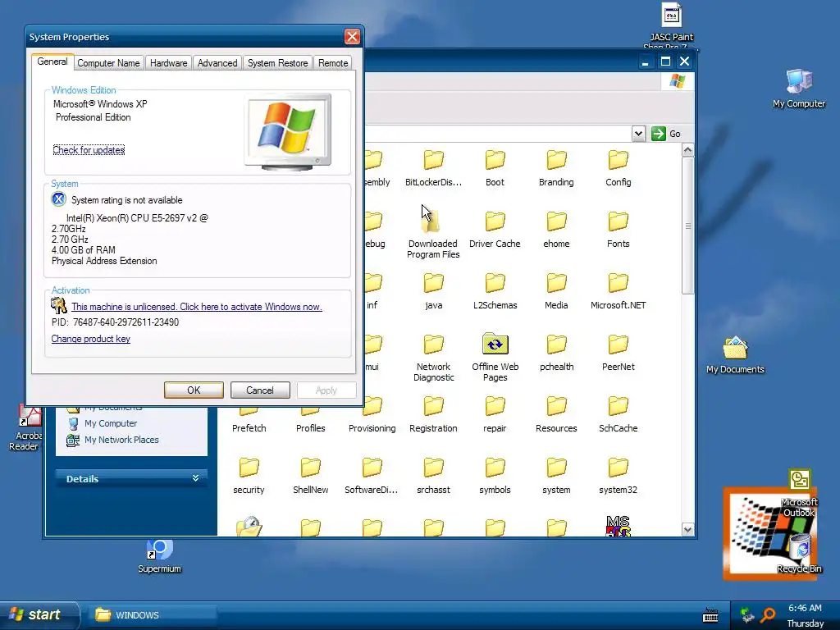Click the Explorer scrollbar down arrow
The width and height of the screenshot is (840, 630).
(688, 529)
